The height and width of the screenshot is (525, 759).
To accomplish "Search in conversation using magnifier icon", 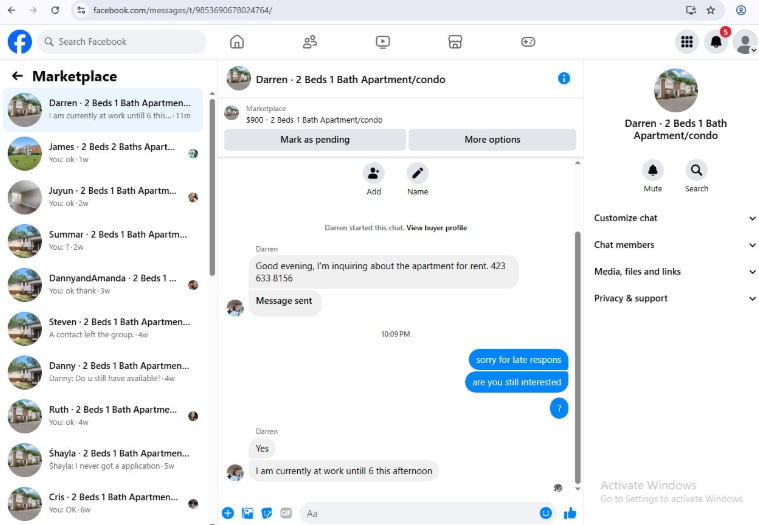I will (x=696, y=170).
